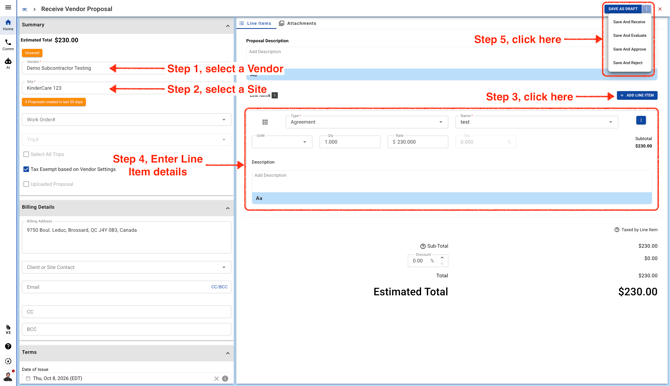Enable the Uploaded Proposal checkbox

26,184
